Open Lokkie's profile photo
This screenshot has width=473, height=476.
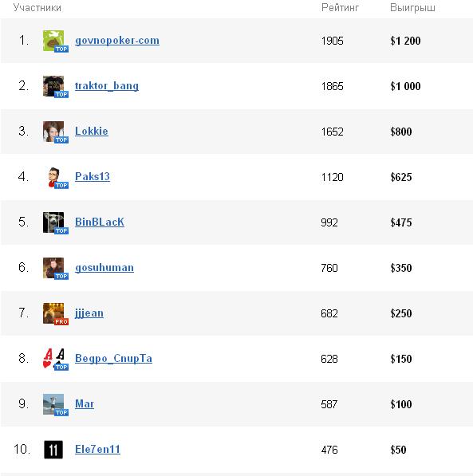53,132
